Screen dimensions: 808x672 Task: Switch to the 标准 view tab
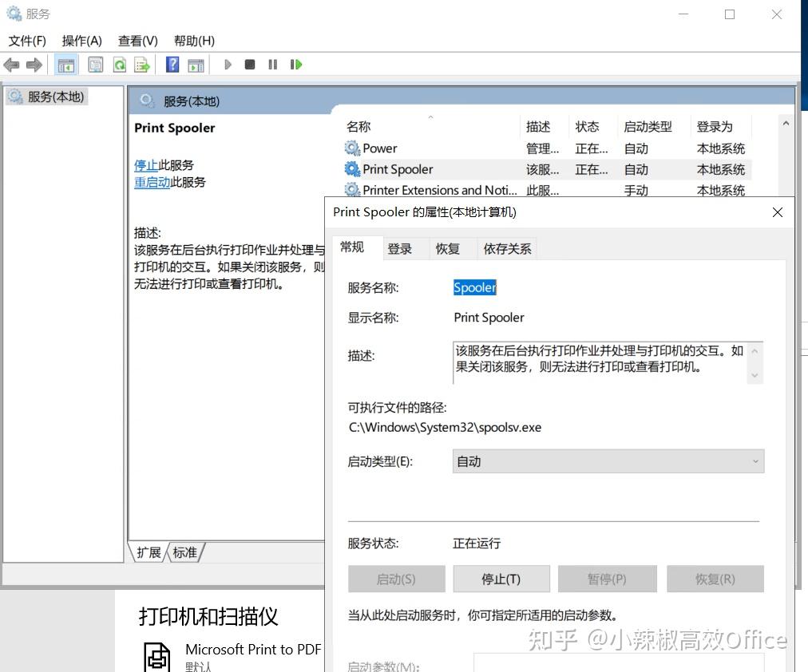(x=185, y=551)
